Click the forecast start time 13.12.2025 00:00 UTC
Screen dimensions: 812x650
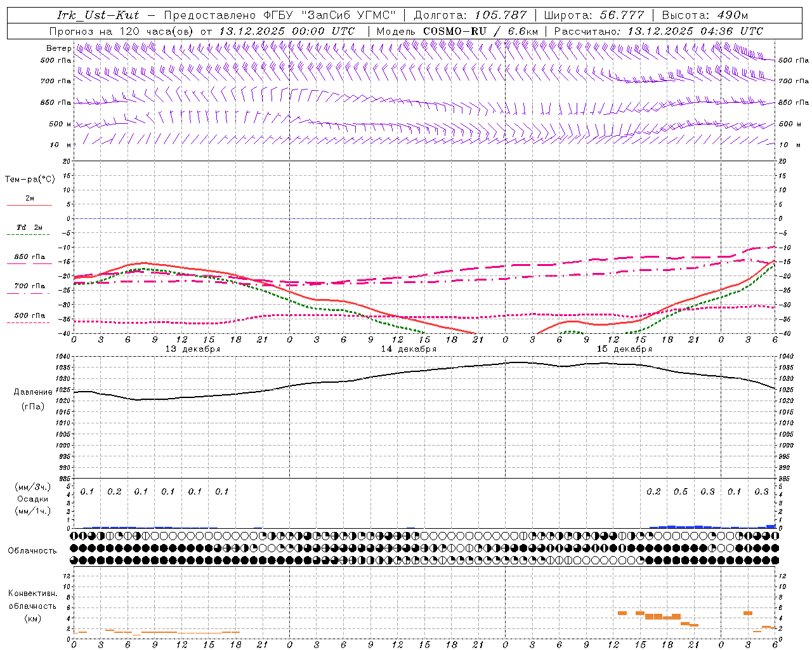click(287, 31)
